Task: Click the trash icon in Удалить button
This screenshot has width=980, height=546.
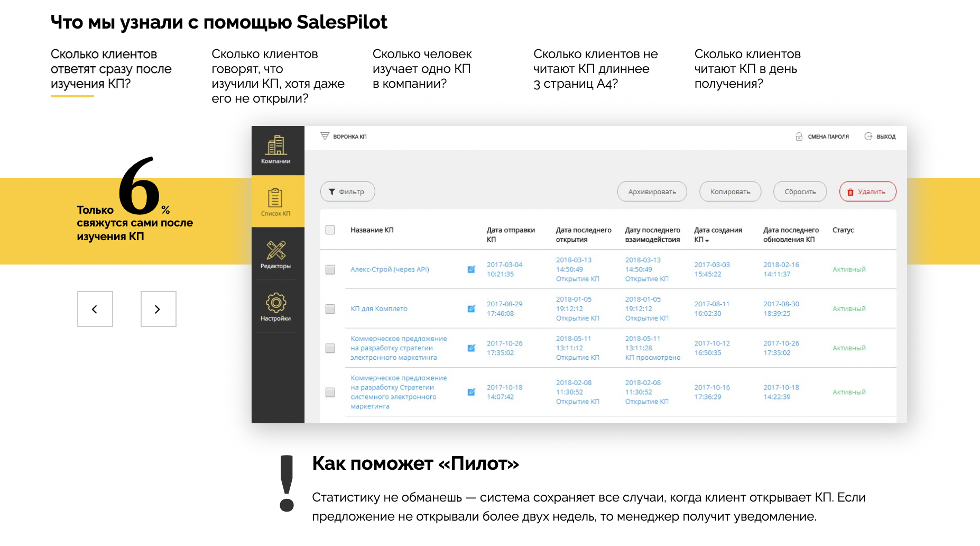Action: [x=850, y=192]
